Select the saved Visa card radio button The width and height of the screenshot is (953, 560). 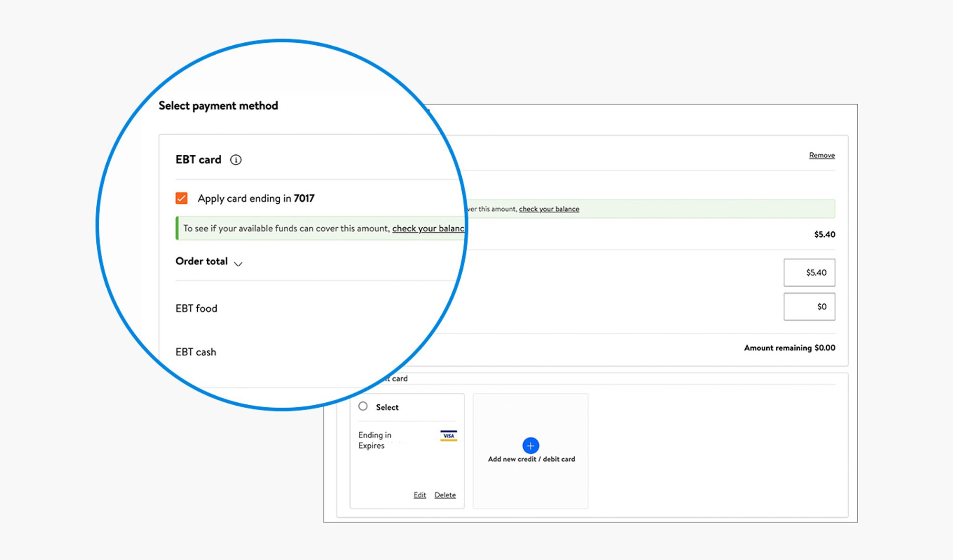(x=363, y=406)
